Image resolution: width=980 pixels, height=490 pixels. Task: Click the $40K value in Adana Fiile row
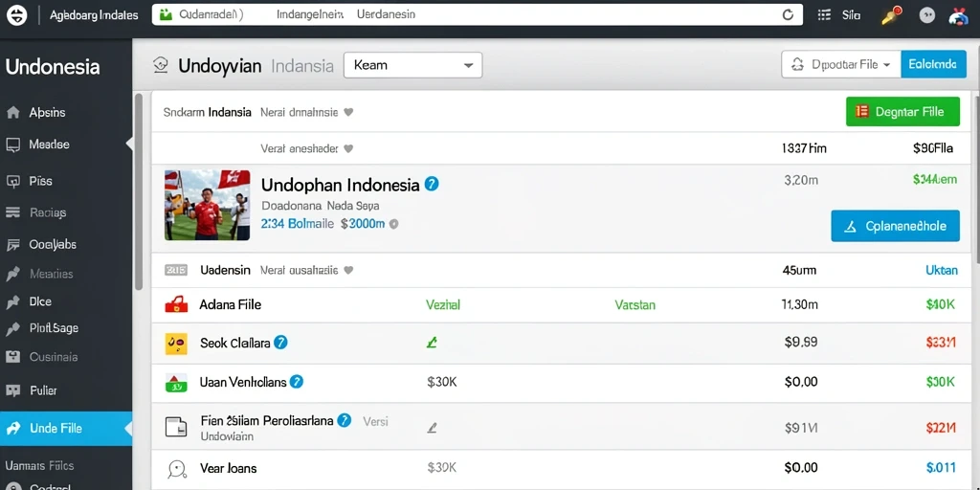point(941,305)
